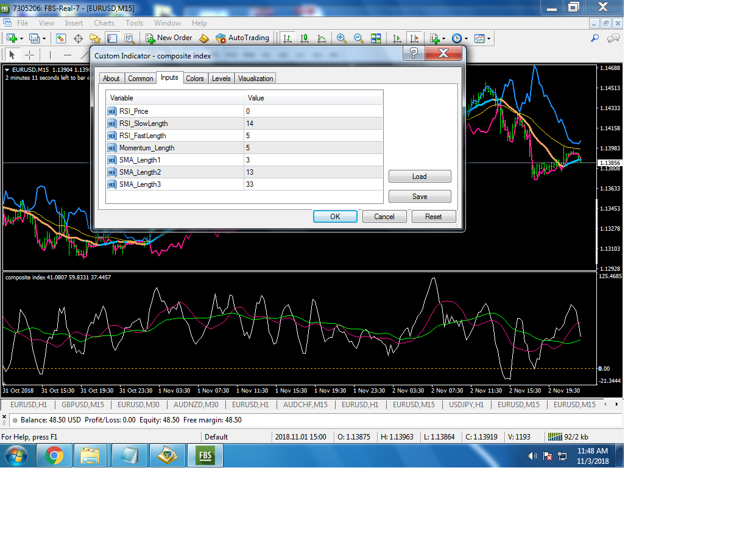Expand the Indicators list dropdown arrow
Image resolution: width=748 pixels, height=560 pixels.
tap(443, 39)
